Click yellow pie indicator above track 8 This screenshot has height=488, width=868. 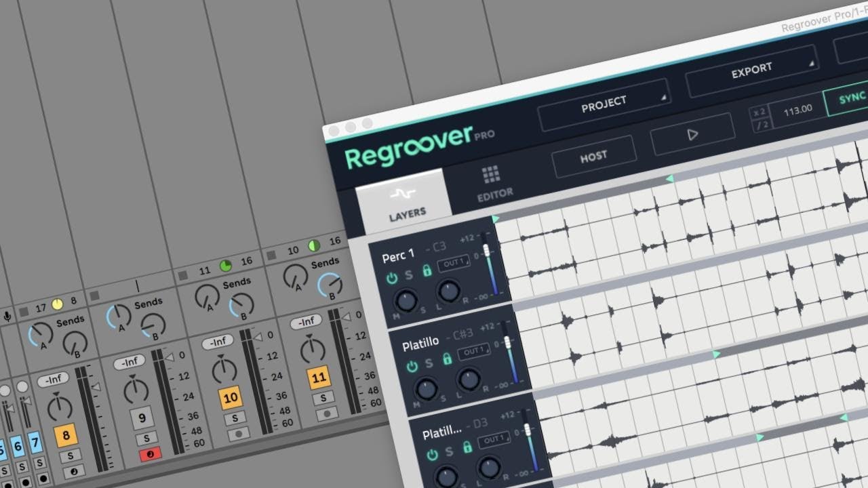pyautogui.click(x=57, y=304)
